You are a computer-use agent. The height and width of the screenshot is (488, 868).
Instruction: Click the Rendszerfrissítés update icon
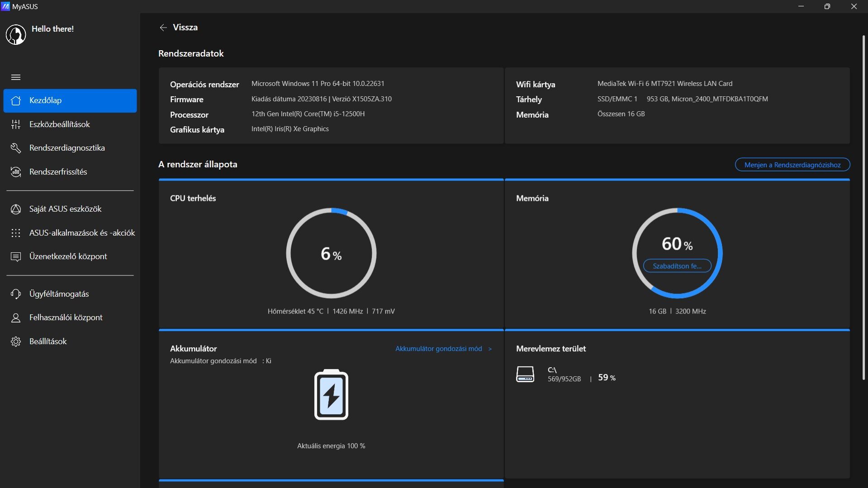click(16, 172)
